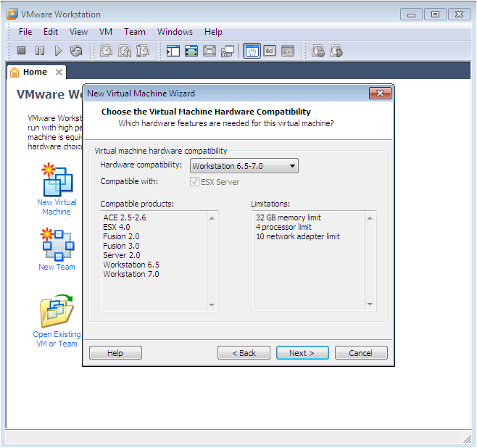Open the Edit menu
The image size is (477, 448).
click(51, 32)
